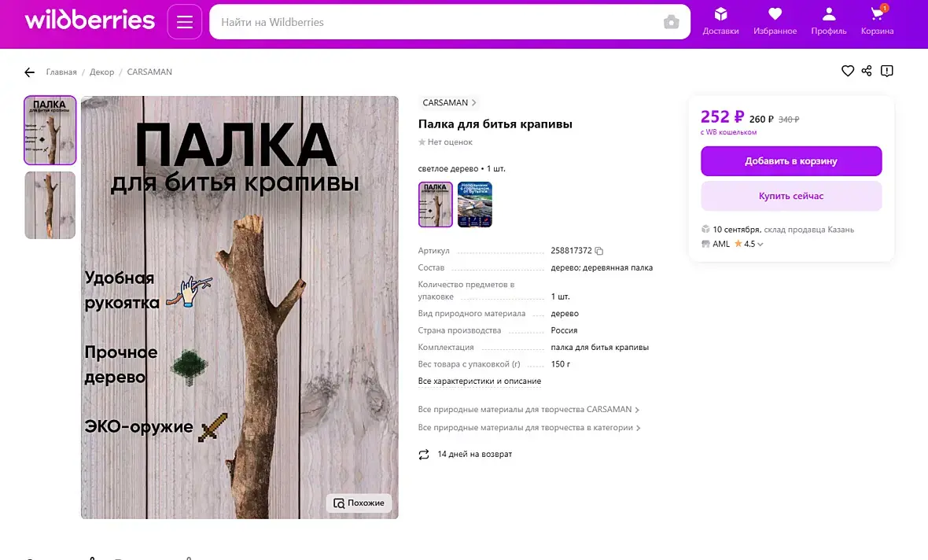Expand the AML seller rating chevron
928x560 pixels.
(760, 244)
